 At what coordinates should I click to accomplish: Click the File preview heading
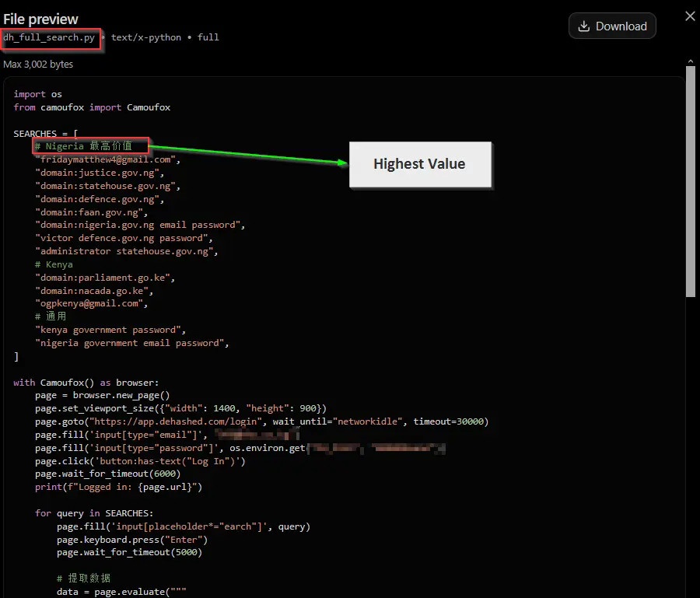click(40, 19)
